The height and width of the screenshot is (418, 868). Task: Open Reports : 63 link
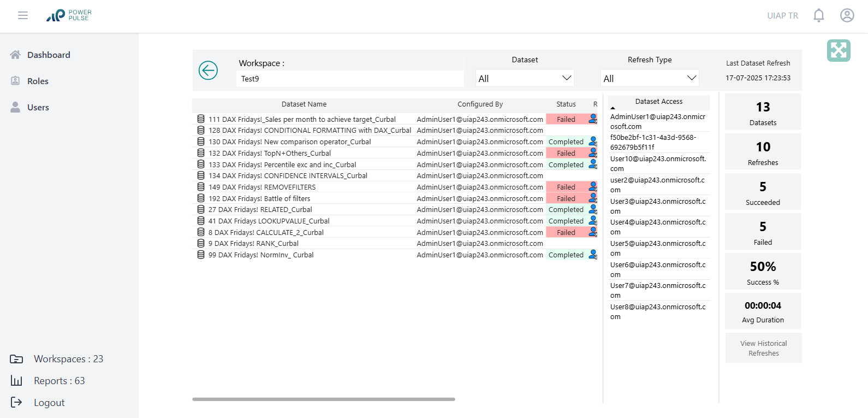click(x=59, y=381)
